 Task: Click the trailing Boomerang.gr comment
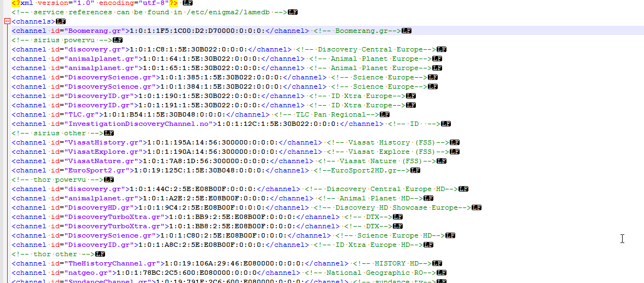357,31
